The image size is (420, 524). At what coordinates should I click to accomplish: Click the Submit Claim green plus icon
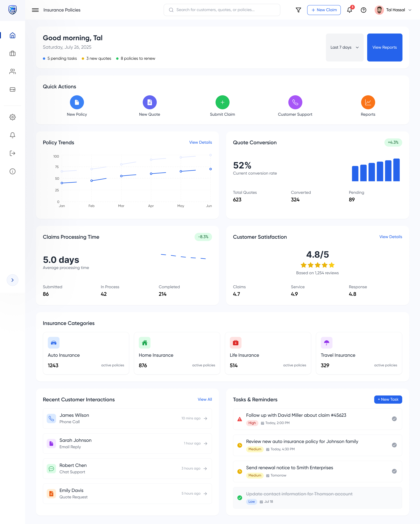[x=222, y=102]
